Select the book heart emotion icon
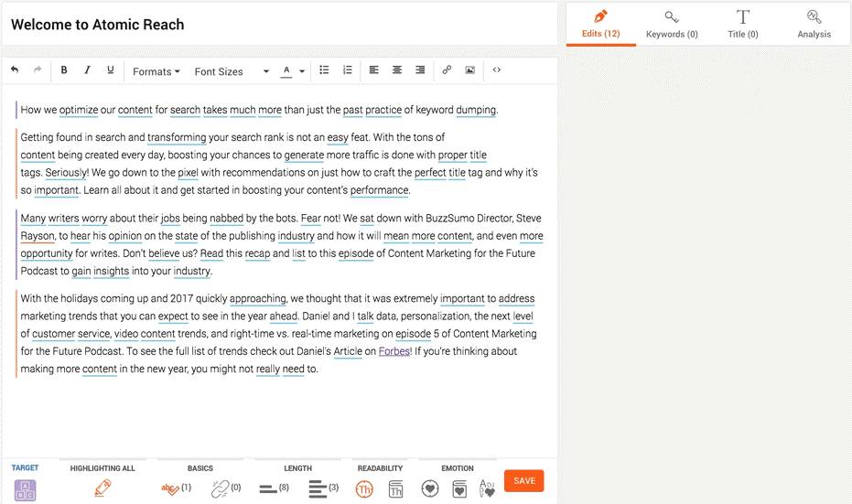This screenshot has height=504, width=852. coord(459,488)
